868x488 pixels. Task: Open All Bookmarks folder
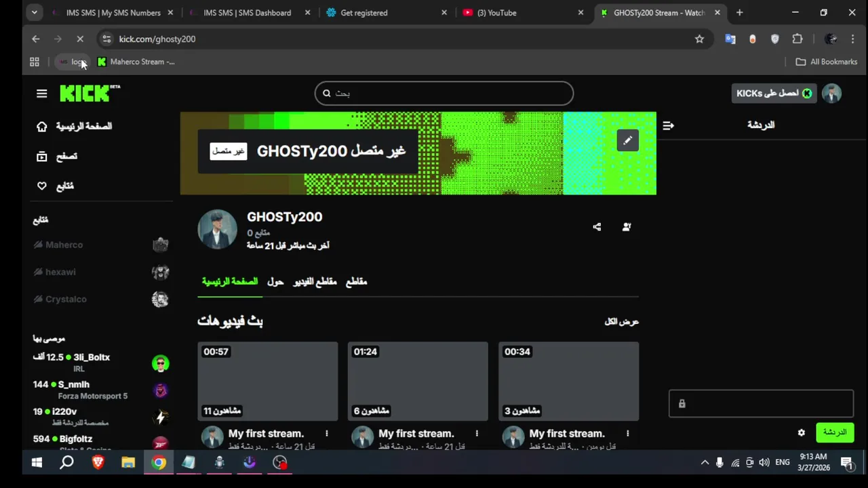tap(827, 62)
